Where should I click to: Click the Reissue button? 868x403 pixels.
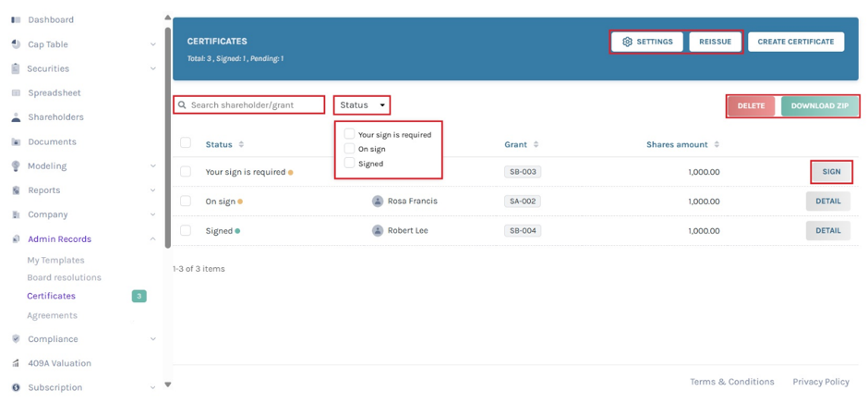coord(716,42)
